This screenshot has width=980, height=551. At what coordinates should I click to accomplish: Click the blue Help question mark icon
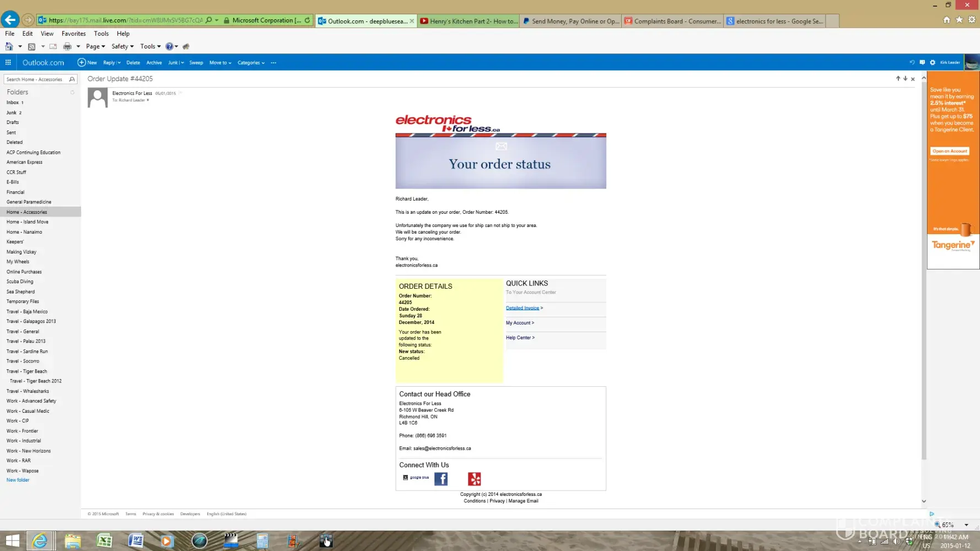169,47
